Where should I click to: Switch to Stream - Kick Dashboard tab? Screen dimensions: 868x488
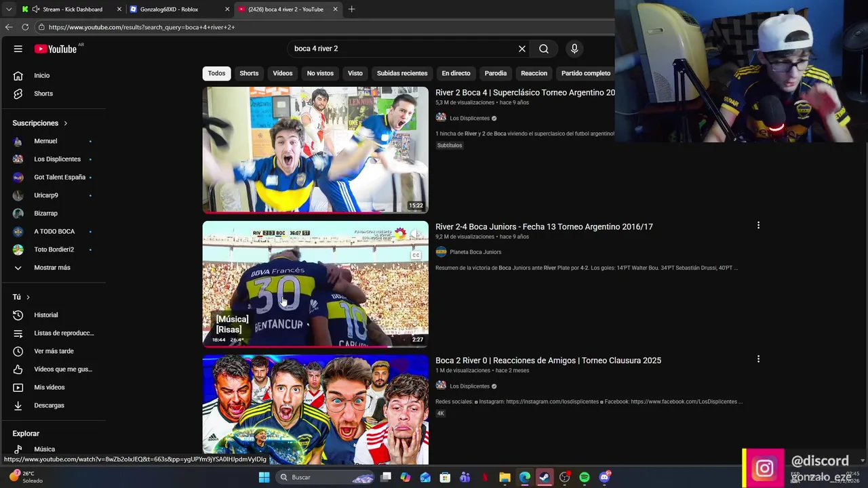[x=71, y=9]
